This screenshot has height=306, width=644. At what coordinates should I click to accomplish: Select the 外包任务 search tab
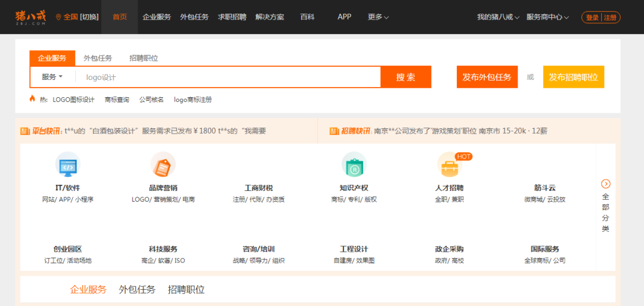[98, 58]
